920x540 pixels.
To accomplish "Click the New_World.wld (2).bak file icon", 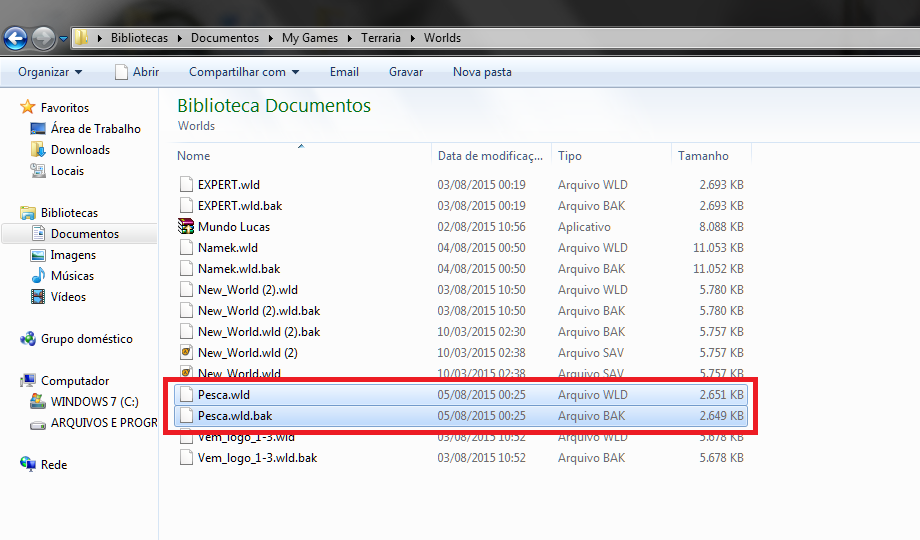I will coord(186,332).
